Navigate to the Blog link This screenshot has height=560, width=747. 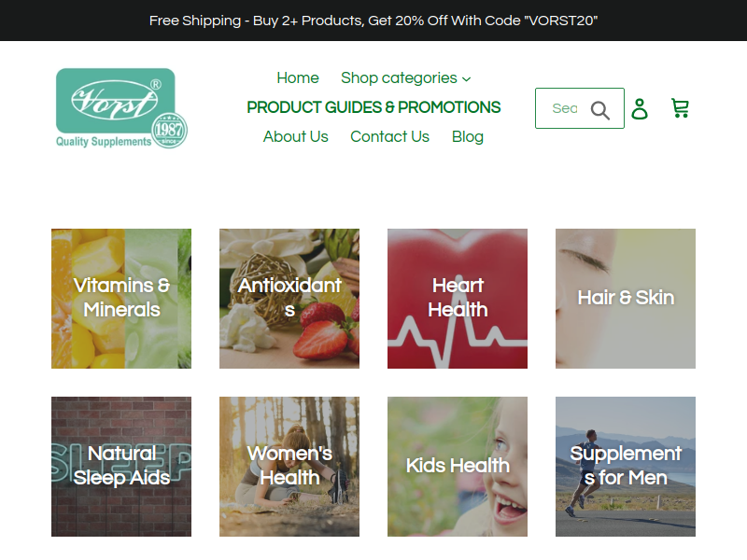click(468, 136)
